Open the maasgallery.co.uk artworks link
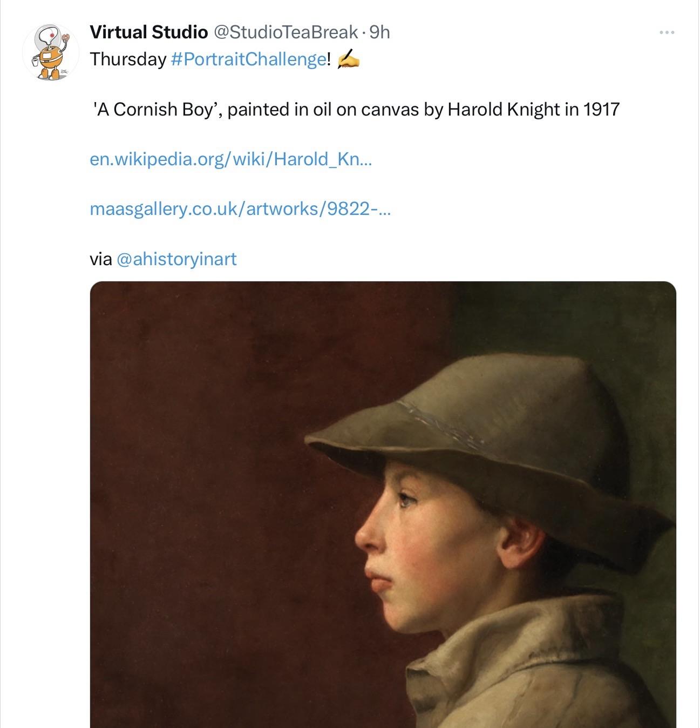The height and width of the screenshot is (728, 700). [240, 209]
